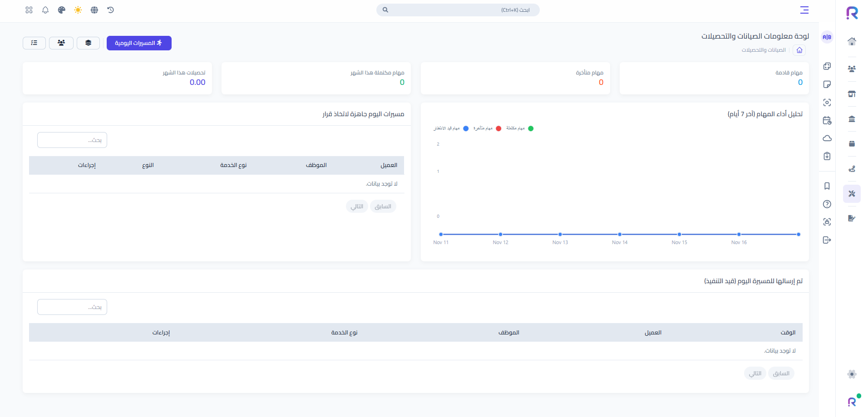Switch to the checklist view toolbar button
This screenshot has height=417, width=868.
(34, 43)
